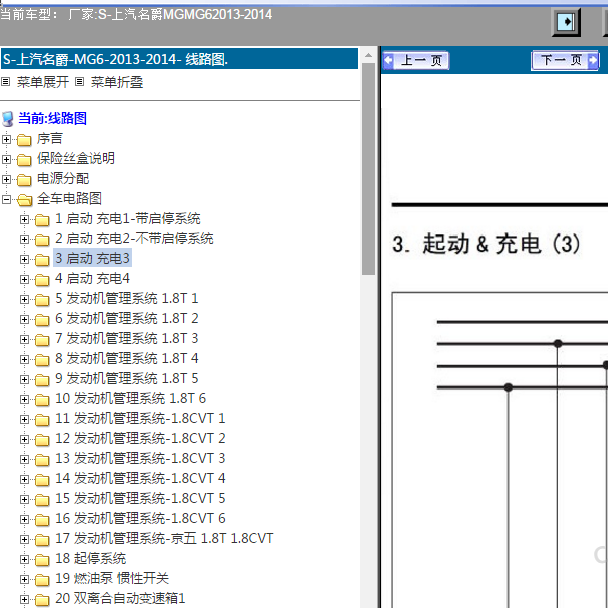The width and height of the screenshot is (608, 608).
Task: Click the 当前:线路图 root node icon
Action: tap(7, 119)
